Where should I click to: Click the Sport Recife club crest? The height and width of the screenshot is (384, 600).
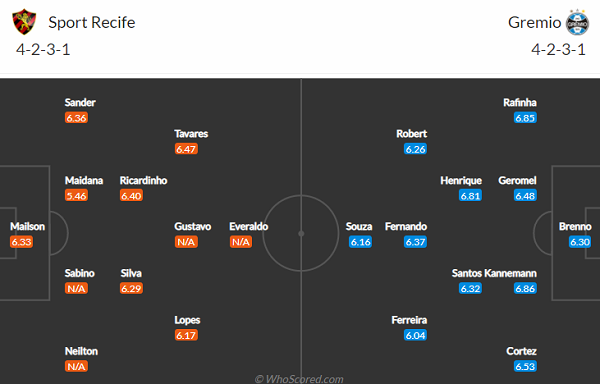coord(24,22)
